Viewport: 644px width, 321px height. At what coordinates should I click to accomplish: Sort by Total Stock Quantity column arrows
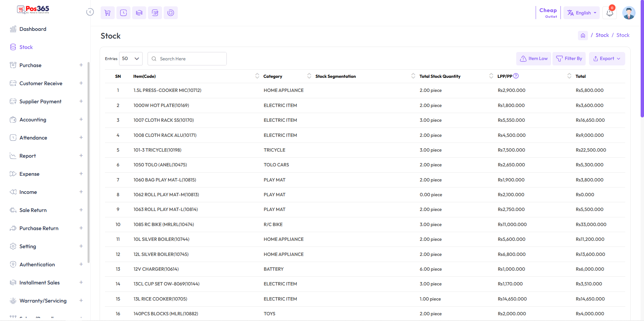click(x=491, y=76)
